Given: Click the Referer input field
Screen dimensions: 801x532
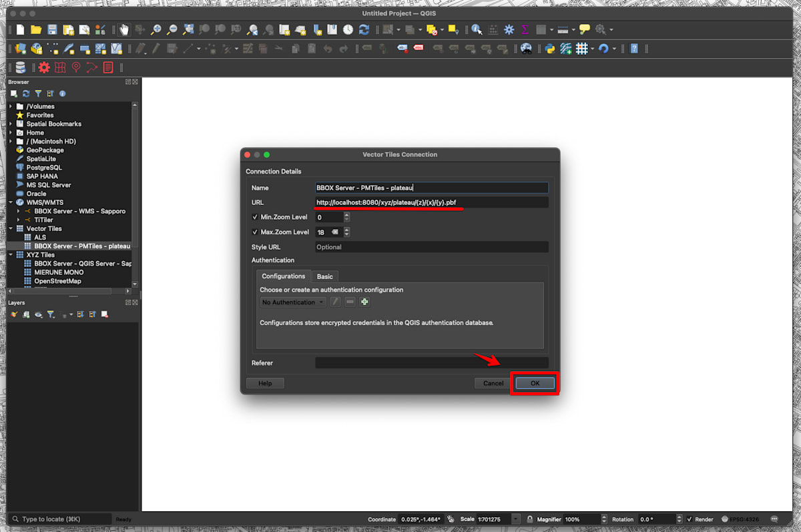Looking at the screenshot, I should click(x=432, y=363).
